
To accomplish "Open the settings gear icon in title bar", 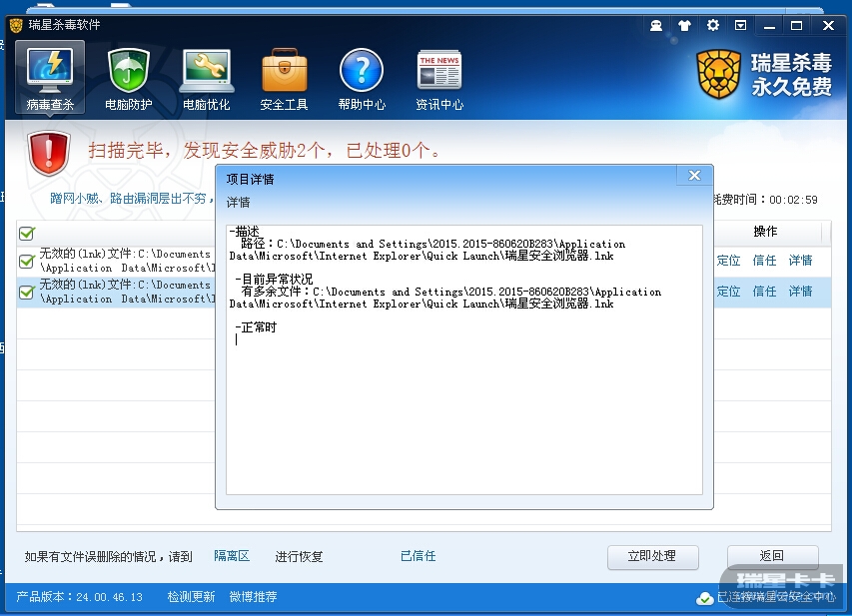I will click(x=713, y=25).
